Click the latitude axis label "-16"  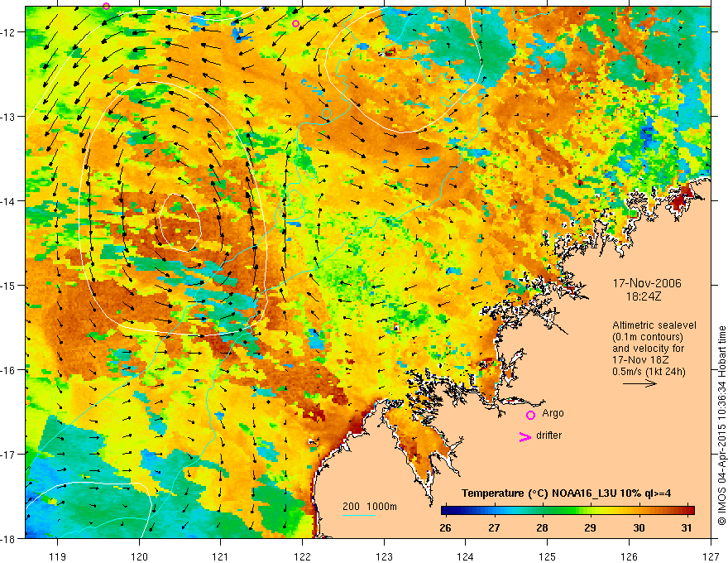pos(8,370)
